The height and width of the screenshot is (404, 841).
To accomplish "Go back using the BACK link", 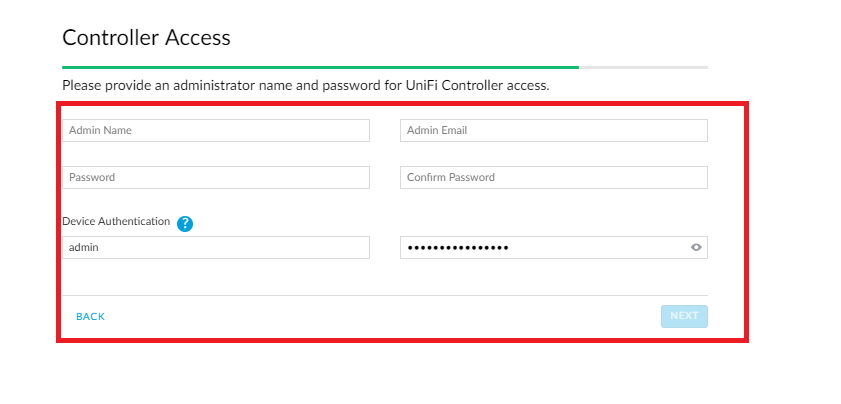I will [x=90, y=317].
